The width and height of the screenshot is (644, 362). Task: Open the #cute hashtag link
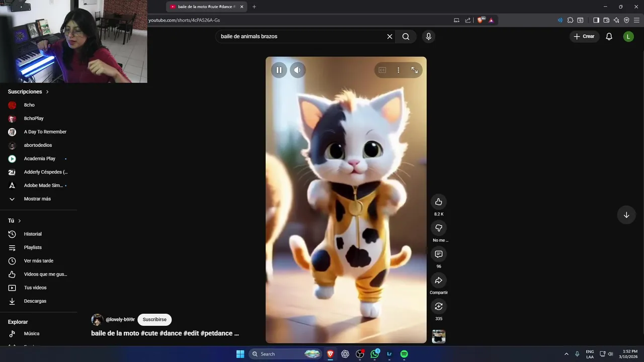pyautogui.click(x=149, y=333)
